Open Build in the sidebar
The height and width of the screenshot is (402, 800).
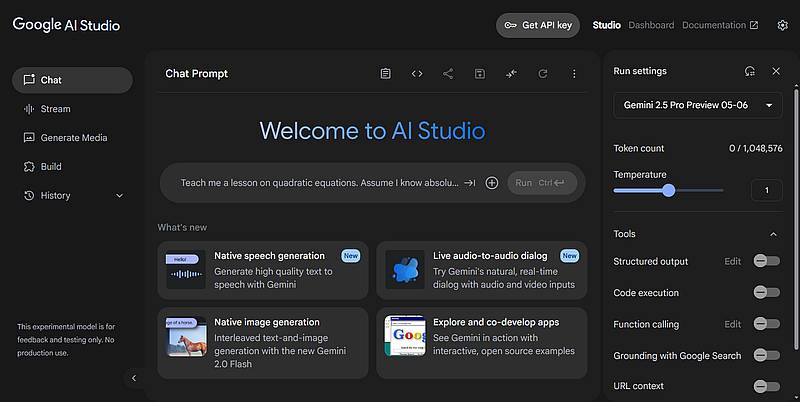(72, 166)
